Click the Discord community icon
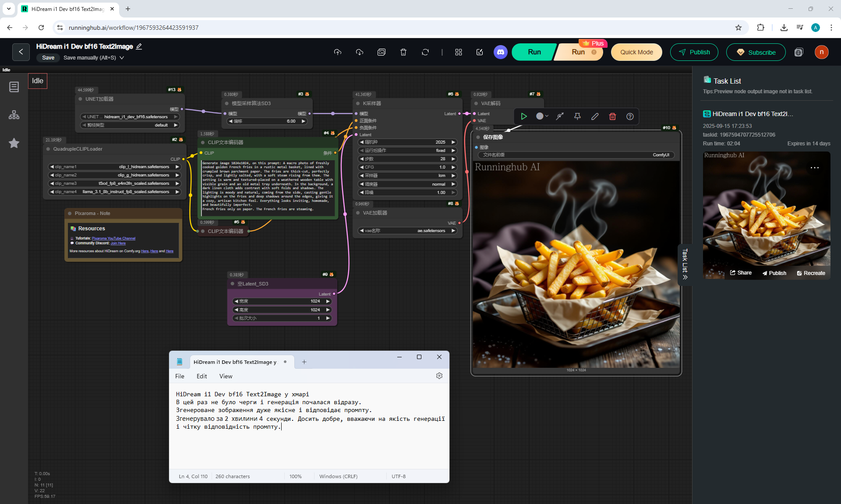Image resolution: width=841 pixels, height=504 pixels. (x=500, y=52)
